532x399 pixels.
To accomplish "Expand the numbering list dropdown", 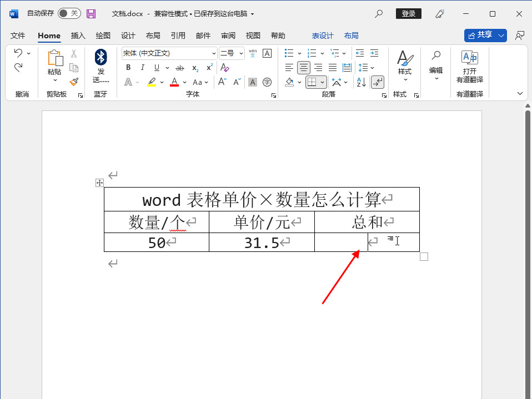I will pos(322,54).
